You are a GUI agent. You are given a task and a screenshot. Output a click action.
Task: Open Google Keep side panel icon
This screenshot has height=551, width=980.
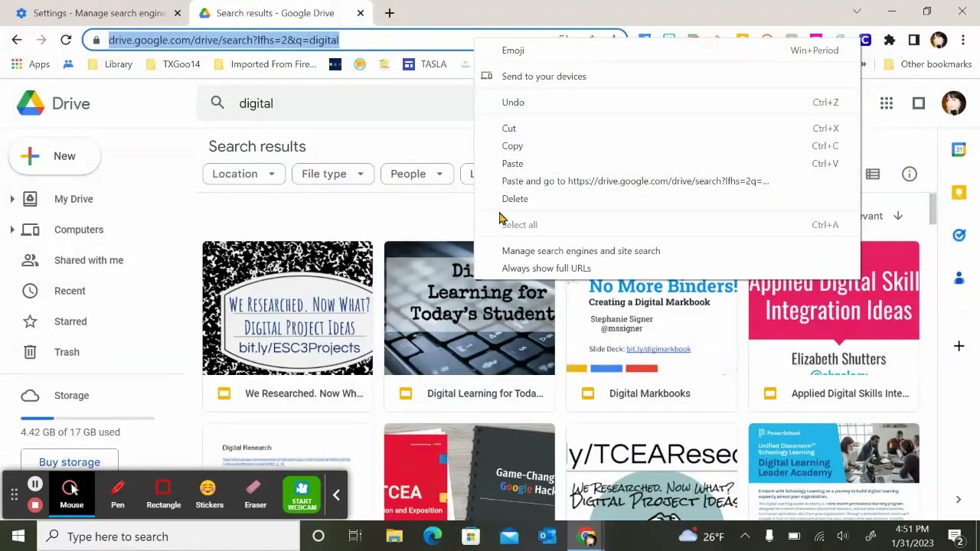tap(959, 193)
